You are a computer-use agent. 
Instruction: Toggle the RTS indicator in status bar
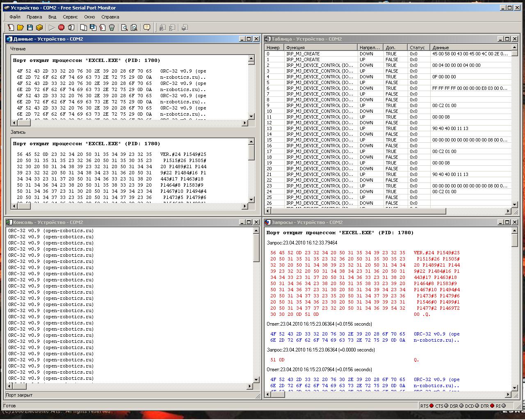point(431,406)
